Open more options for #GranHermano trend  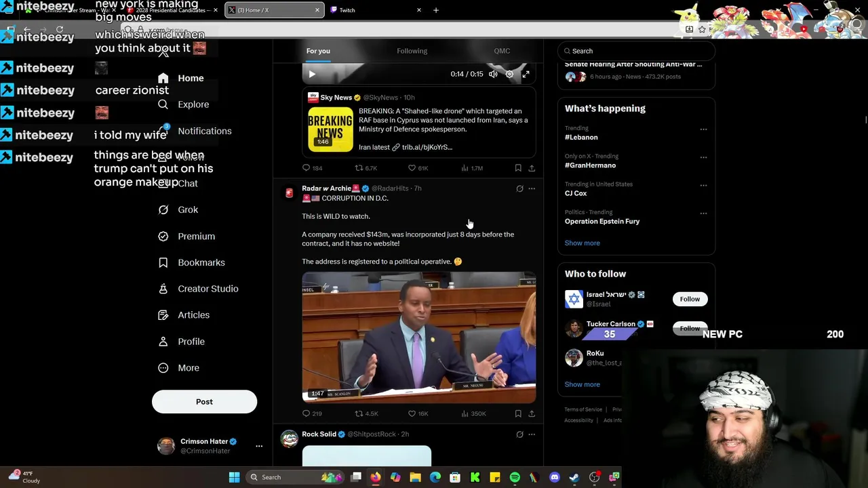[703, 157]
